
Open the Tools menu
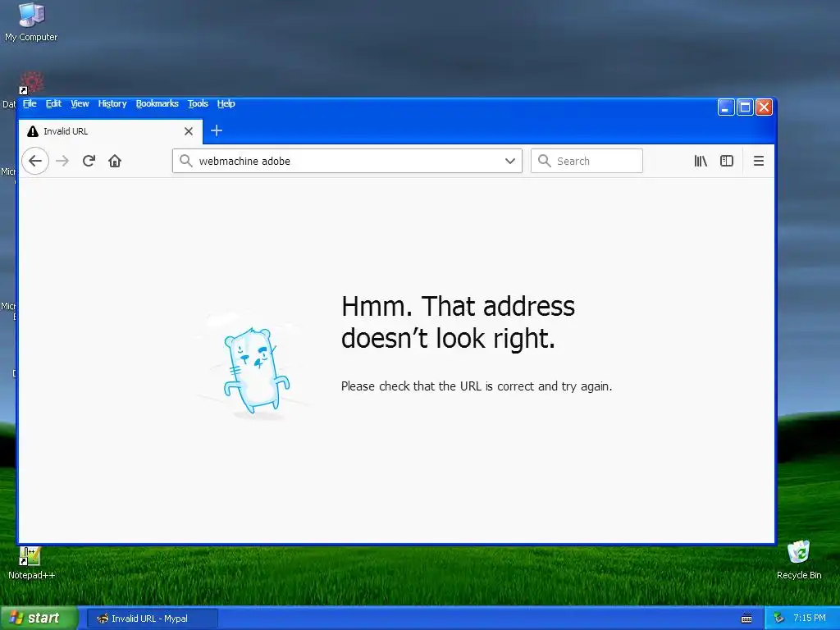198,103
